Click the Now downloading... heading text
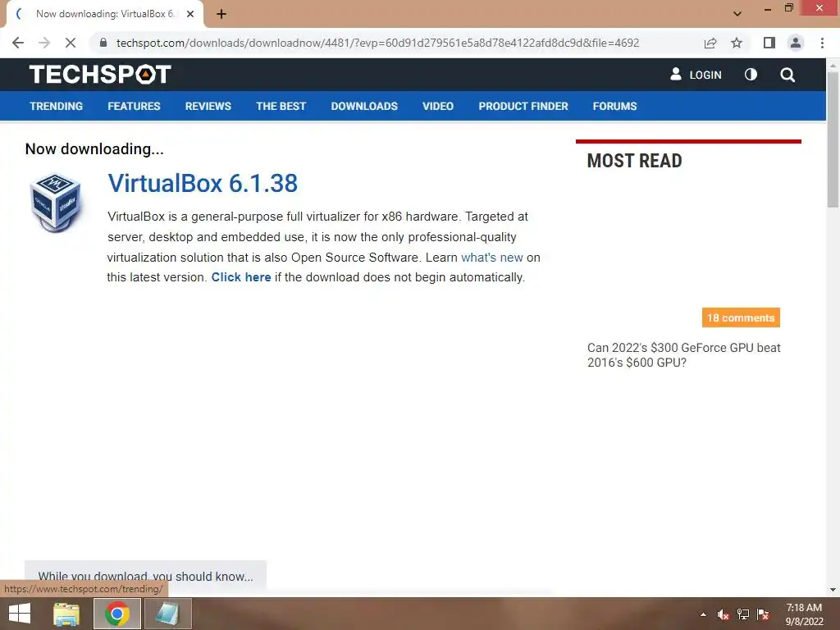The height and width of the screenshot is (630, 840). [94, 149]
